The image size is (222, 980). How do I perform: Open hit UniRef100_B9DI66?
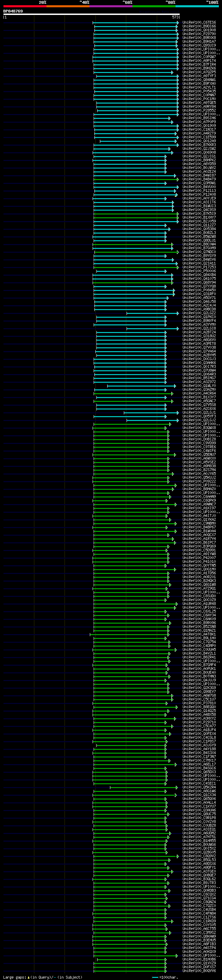(199, 26)
